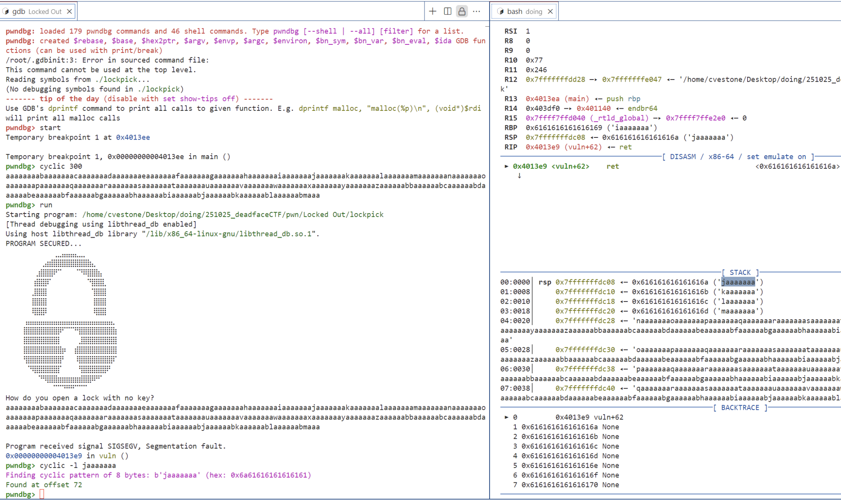Click the lockpick program path link
The height and width of the screenshot is (504, 841).
pos(233,214)
